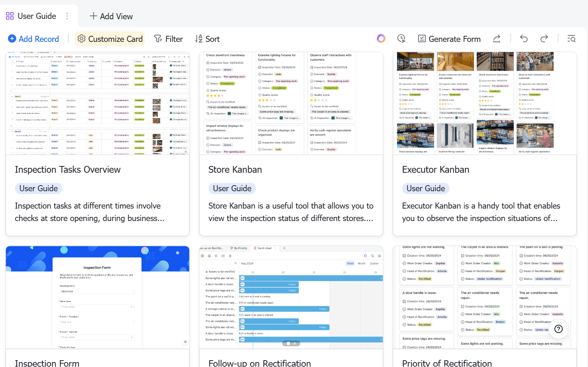
Task: Click the colorful AI assistant ring icon
Action: point(381,38)
